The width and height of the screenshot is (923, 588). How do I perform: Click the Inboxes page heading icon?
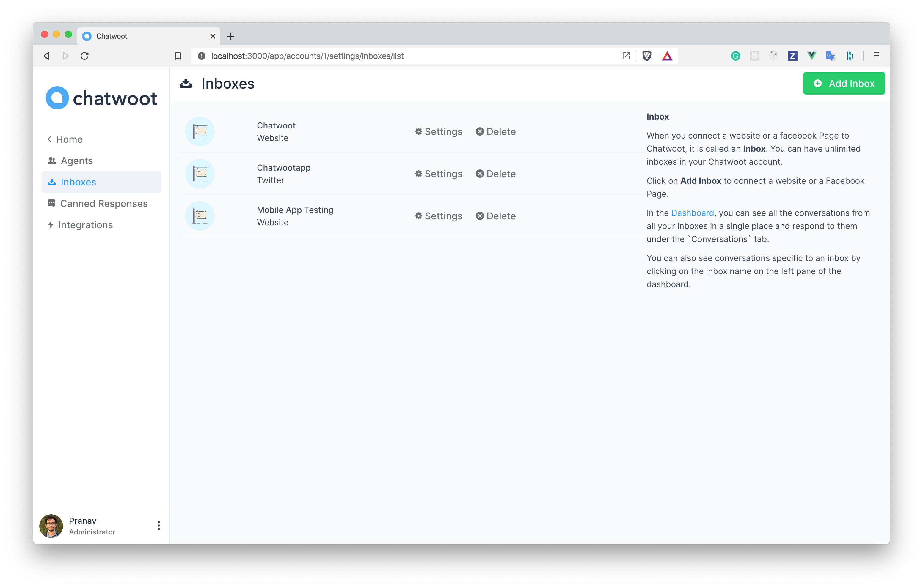point(186,83)
